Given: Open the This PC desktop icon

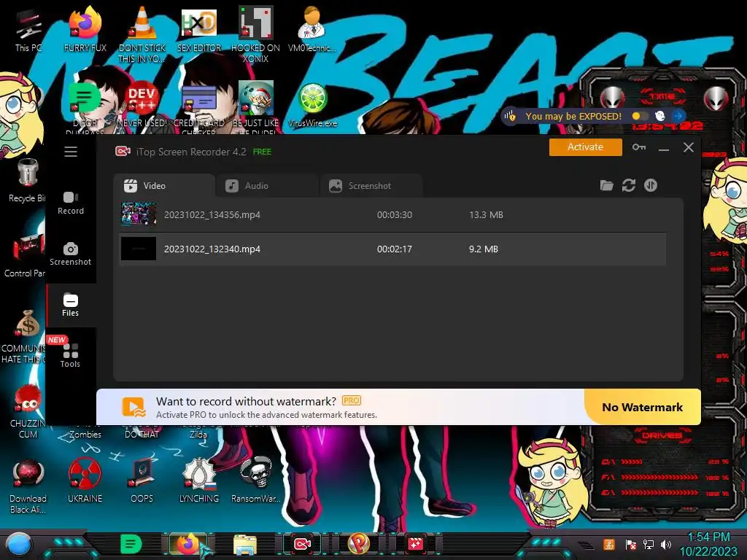Looking at the screenshot, I should pos(28,29).
